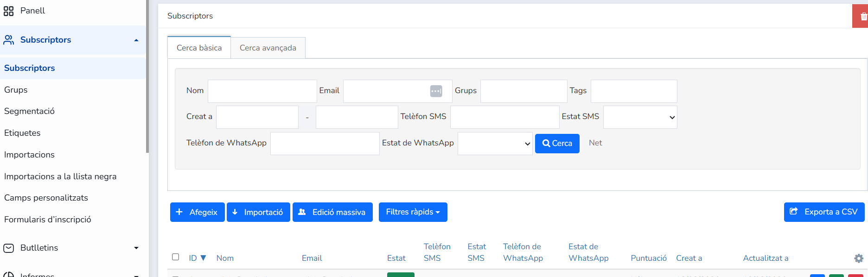Click the Subscriptors people icon in sidebar
This screenshot has width=868, height=277.
coord(9,40)
